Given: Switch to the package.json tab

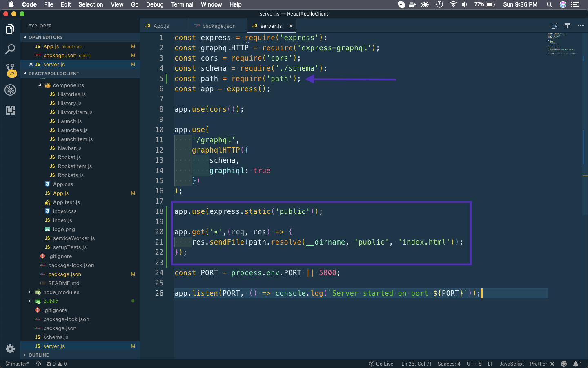Looking at the screenshot, I should pos(218,26).
